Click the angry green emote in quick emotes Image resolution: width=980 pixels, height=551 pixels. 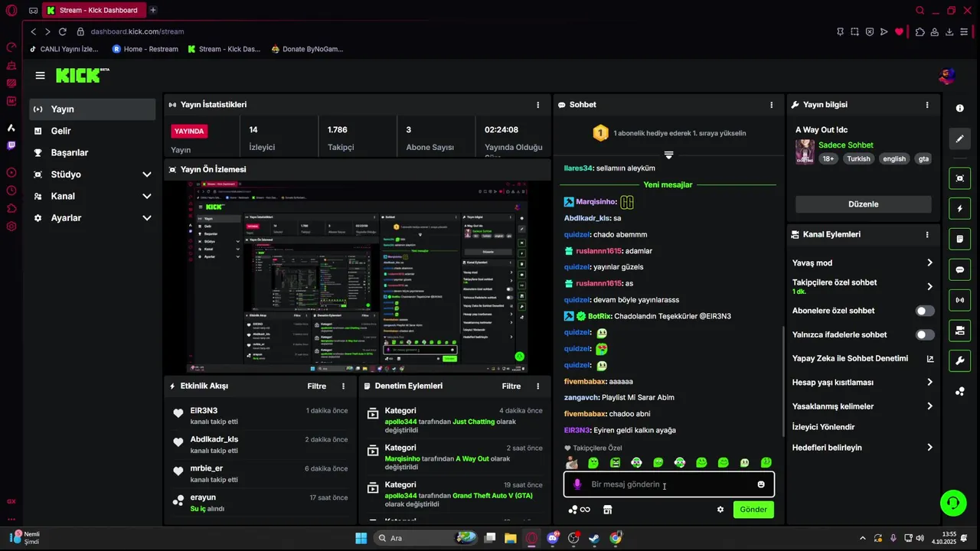click(x=615, y=463)
